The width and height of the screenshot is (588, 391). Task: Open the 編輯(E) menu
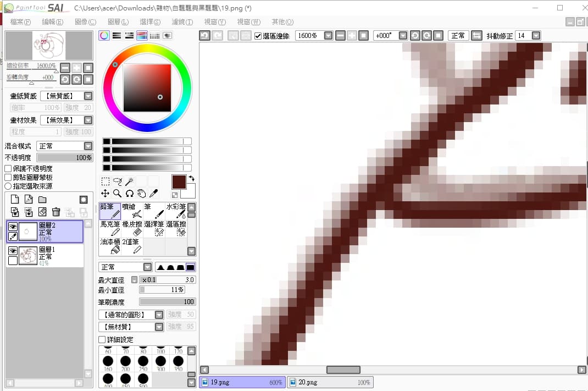pyautogui.click(x=53, y=22)
